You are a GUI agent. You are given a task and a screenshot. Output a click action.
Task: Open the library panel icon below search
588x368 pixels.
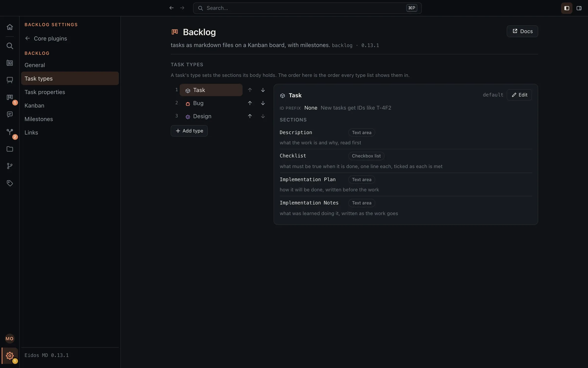pyautogui.click(x=10, y=63)
